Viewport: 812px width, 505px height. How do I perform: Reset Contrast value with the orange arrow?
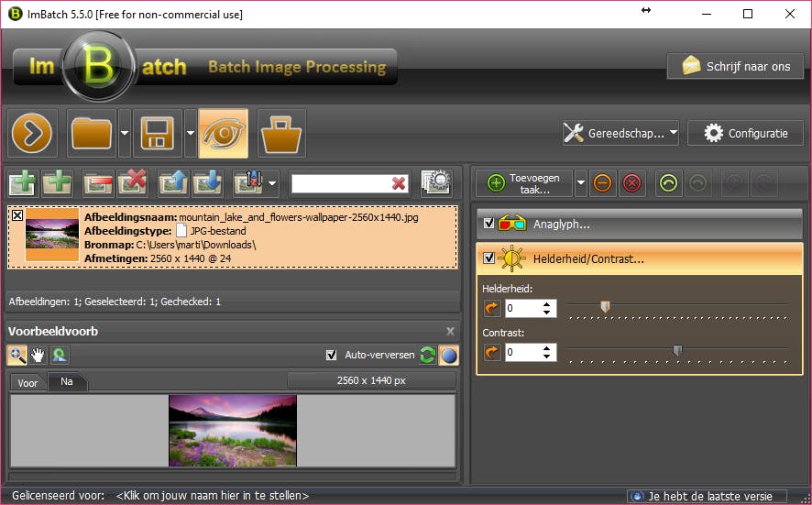(491, 352)
